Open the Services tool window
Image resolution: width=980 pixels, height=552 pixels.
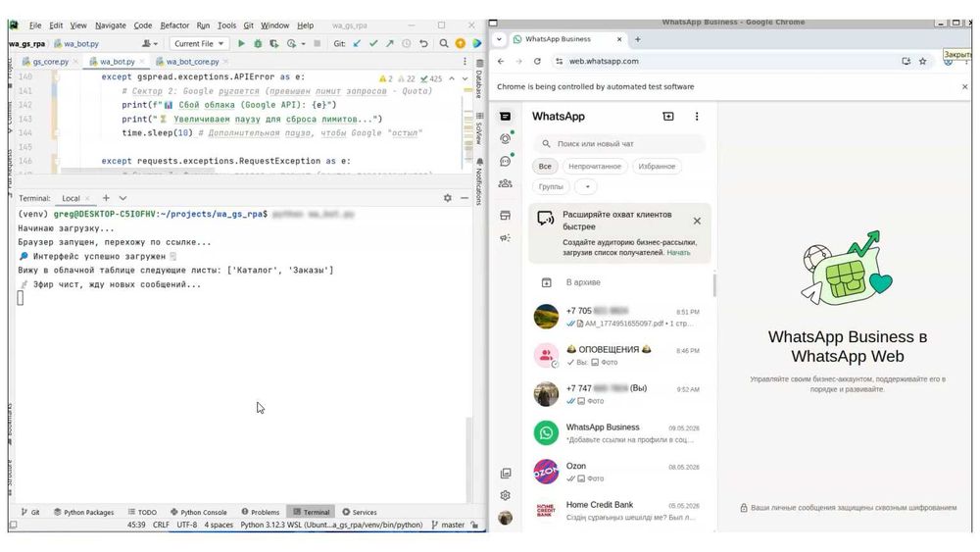[360, 512]
